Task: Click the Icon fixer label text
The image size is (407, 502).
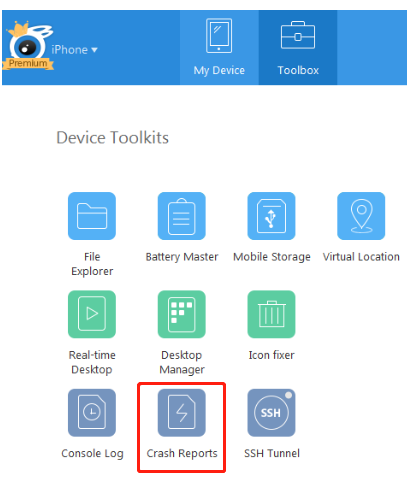Action: click(x=271, y=355)
